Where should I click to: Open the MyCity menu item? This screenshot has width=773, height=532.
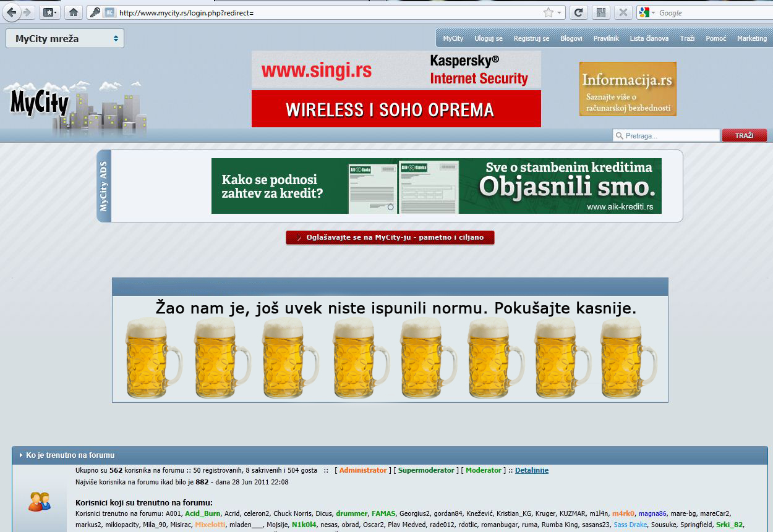coord(453,38)
